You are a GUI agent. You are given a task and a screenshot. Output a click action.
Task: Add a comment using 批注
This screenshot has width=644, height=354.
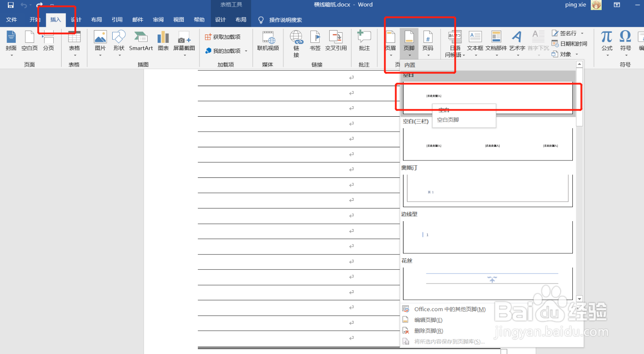[x=364, y=42]
